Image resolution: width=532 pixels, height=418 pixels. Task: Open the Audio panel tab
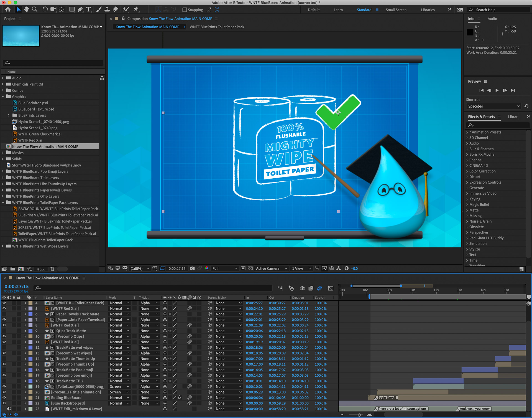492,19
